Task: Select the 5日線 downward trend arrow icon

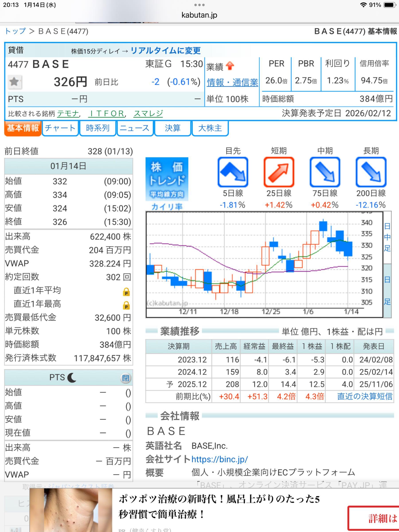Action: tap(233, 172)
